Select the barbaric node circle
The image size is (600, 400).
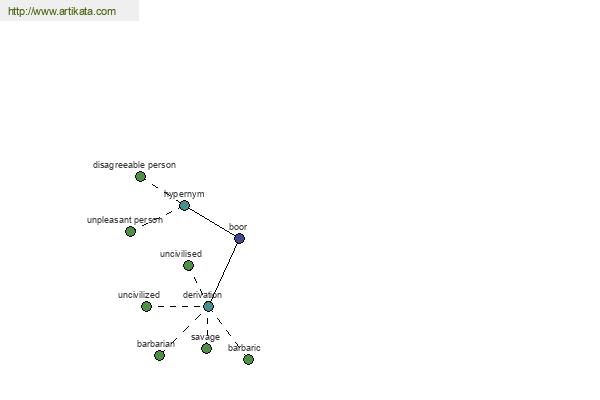pyautogui.click(x=248, y=359)
